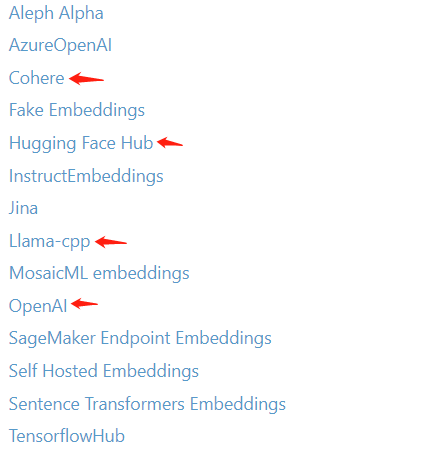This screenshot has height=463, width=426.
Task: Click the OpenAI link
Action: pos(38,306)
